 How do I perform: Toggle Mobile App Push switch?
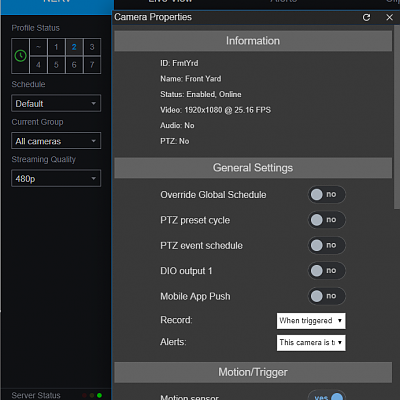click(327, 296)
